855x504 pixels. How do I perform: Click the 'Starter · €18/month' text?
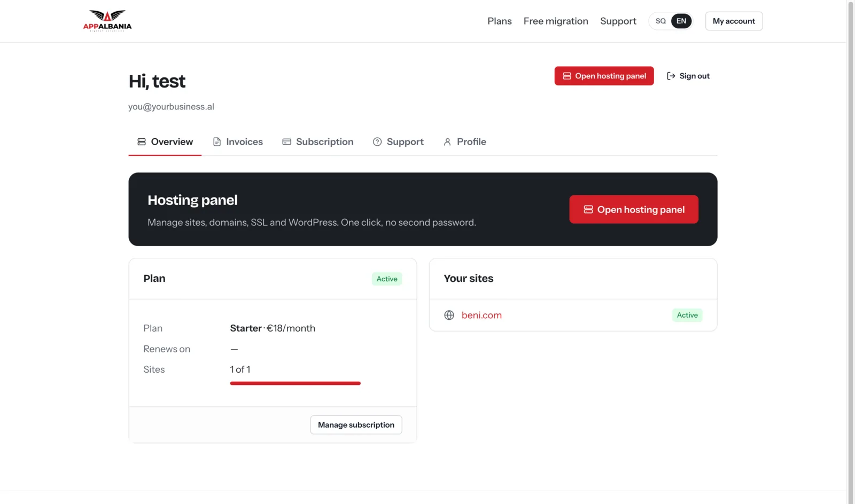[273, 328]
